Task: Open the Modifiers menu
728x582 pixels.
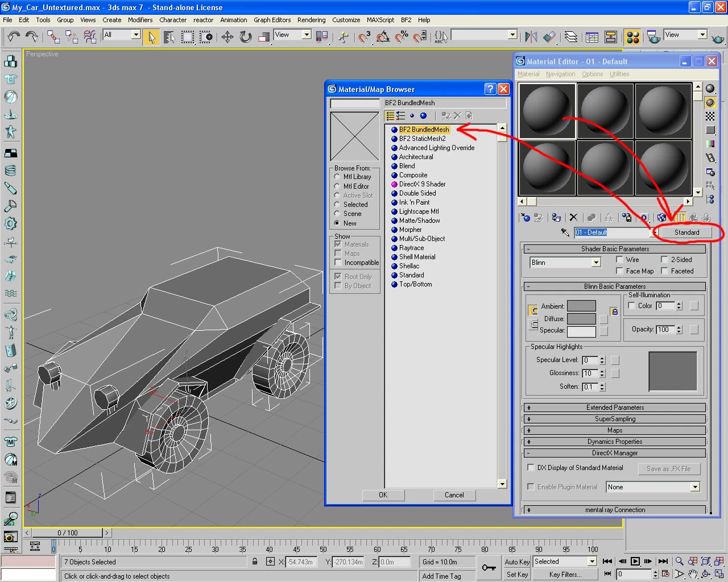Action: (x=140, y=20)
